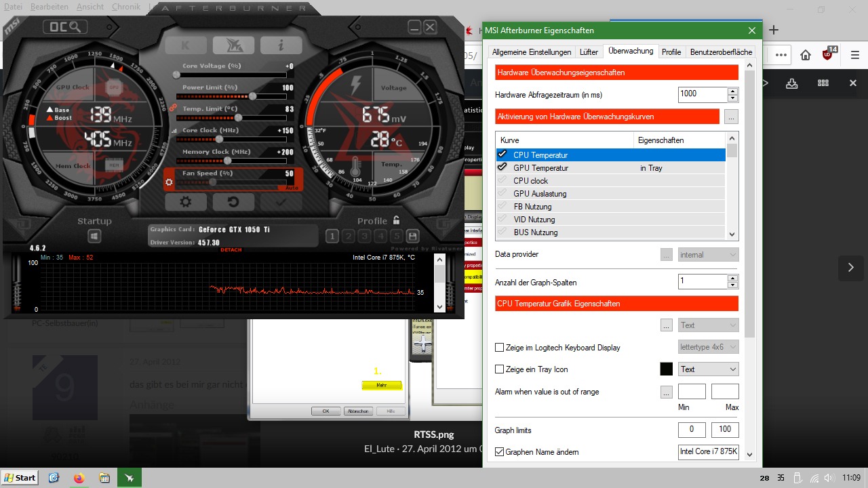Click ... button beside Alarm when value
The image size is (868, 488).
pyautogui.click(x=667, y=392)
